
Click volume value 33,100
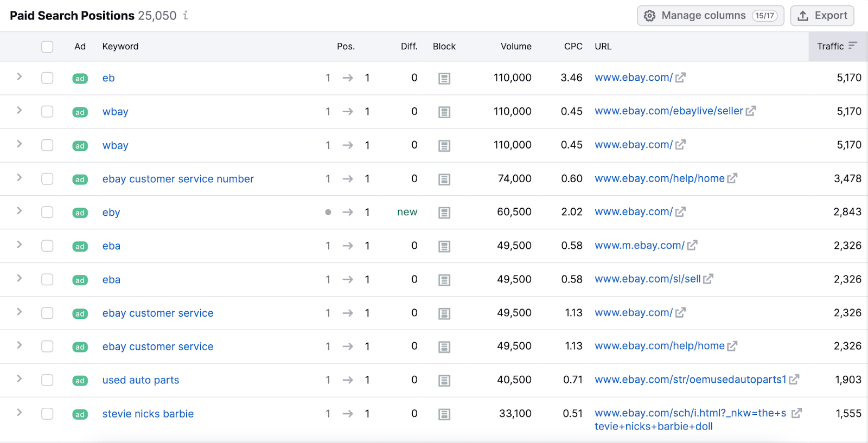[515, 413]
